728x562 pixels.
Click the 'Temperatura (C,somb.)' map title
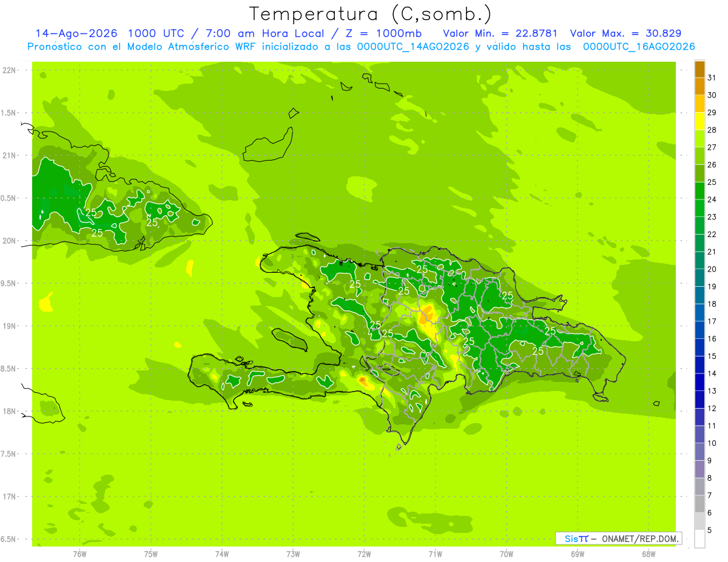[x=371, y=15]
